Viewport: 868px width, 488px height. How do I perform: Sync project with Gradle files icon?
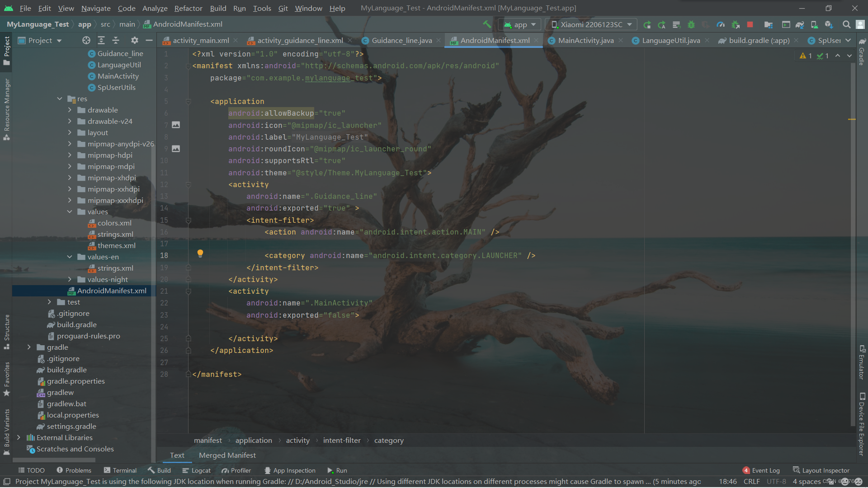799,24
